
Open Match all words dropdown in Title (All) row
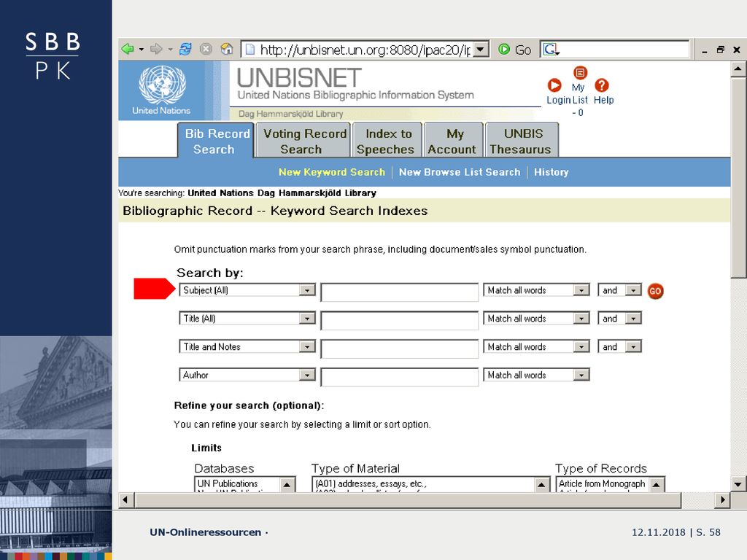581,319
